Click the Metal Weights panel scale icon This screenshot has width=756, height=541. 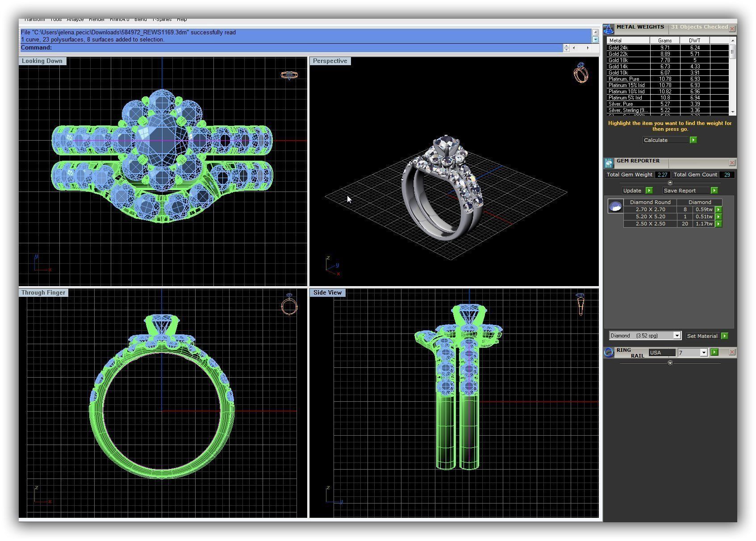pos(609,29)
